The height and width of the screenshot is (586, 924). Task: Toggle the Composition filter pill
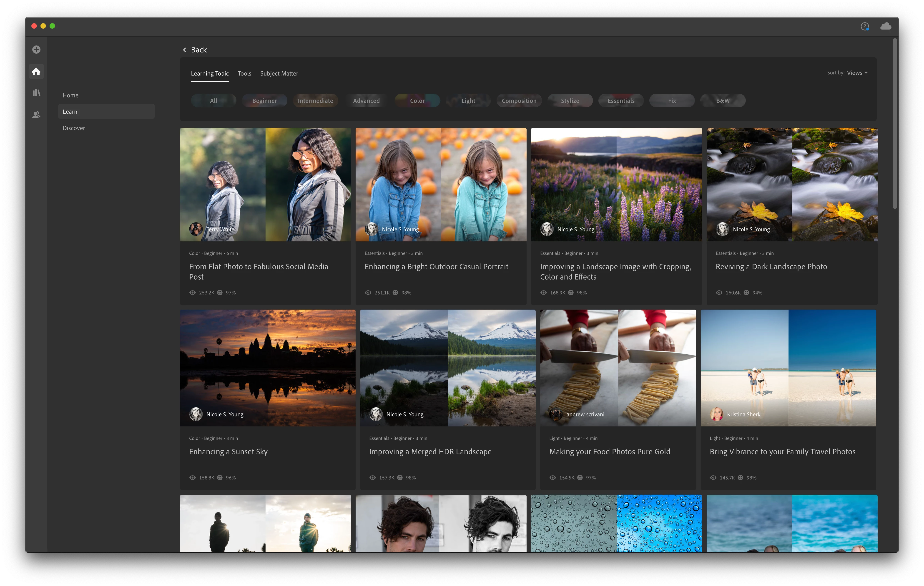pos(519,100)
